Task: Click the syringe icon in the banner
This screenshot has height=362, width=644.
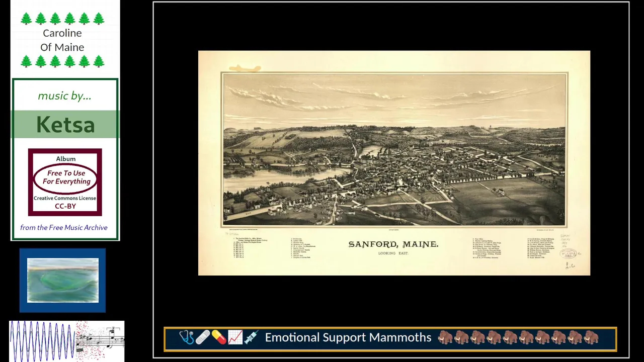Action: 251,337
